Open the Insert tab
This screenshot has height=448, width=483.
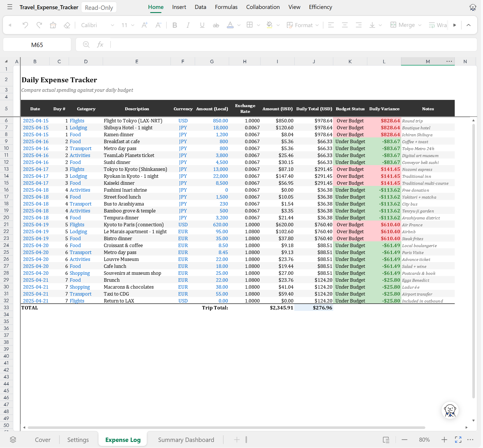click(179, 7)
